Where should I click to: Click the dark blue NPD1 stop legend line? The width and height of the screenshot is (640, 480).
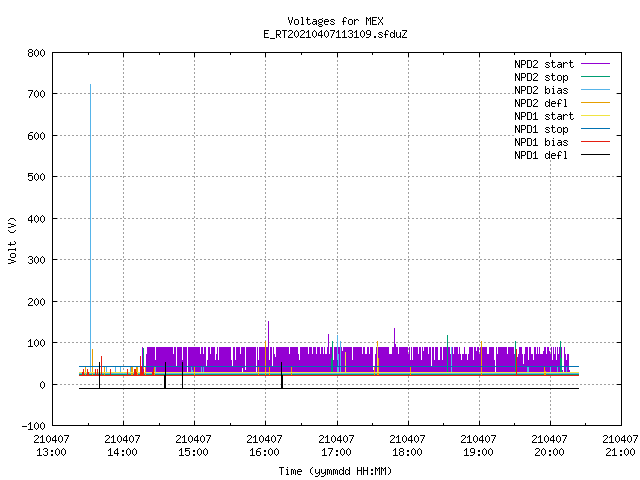(x=595, y=129)
